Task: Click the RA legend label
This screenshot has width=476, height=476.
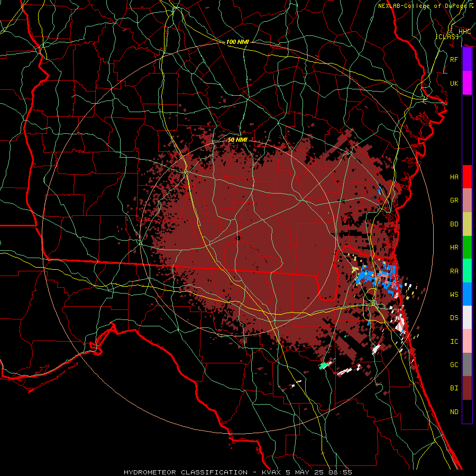Action: click(454, 271)
